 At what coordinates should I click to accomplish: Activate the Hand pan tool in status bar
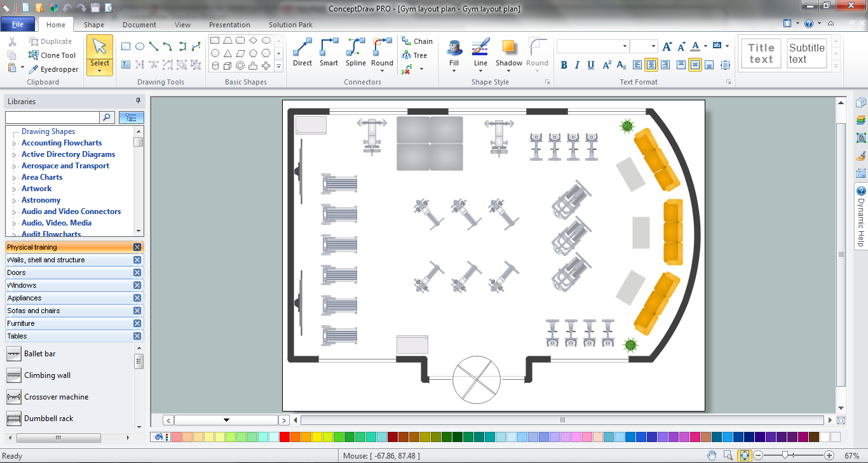(712, 455)
